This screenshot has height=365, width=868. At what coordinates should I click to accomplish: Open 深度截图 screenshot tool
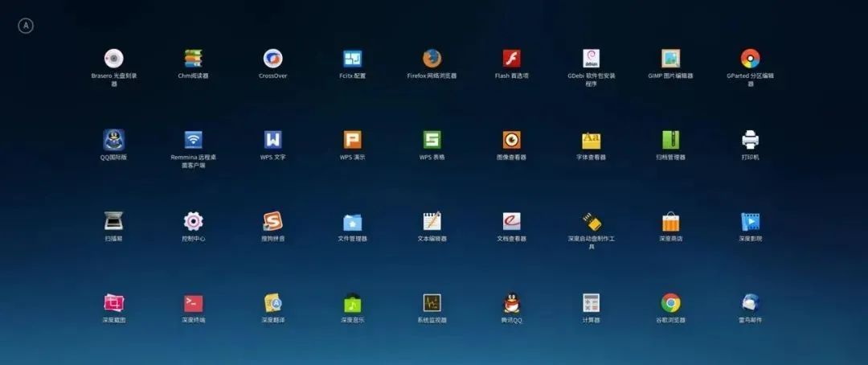pos(114,302)
